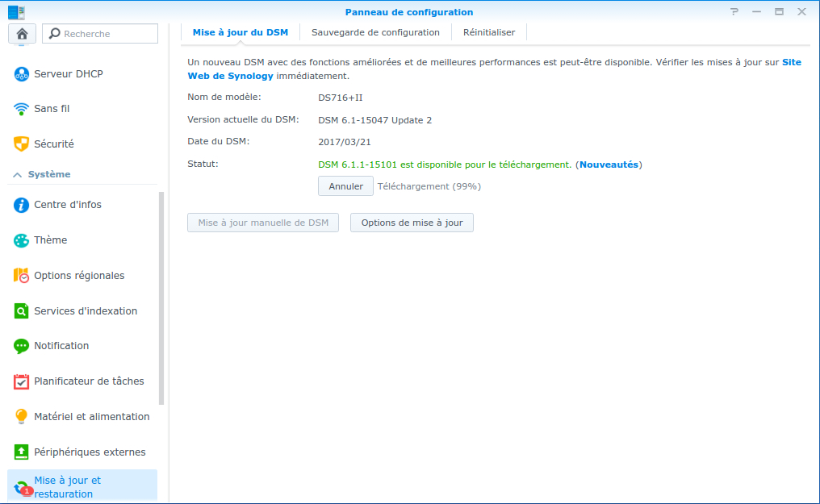Click the Thème palette icon
The width and height of the screenshot is (820, 504).
22,240
